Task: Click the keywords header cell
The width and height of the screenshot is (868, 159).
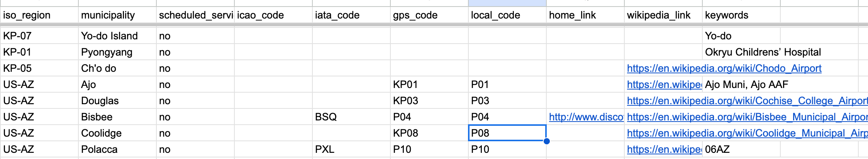Action: (741, 15)
